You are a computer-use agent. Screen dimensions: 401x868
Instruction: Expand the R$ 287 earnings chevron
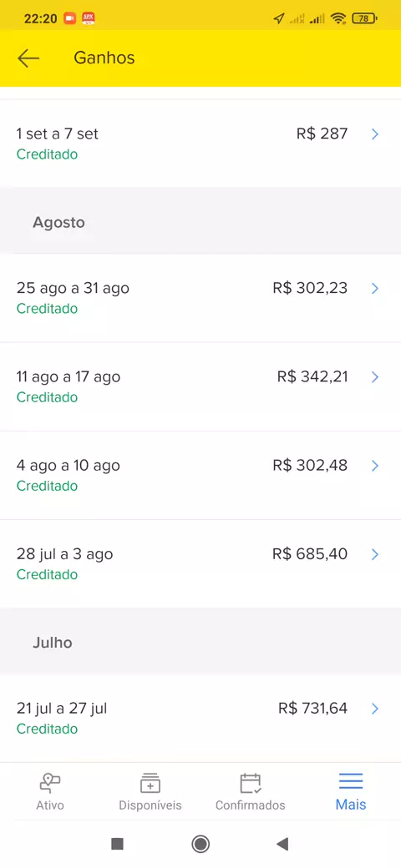(375, 134)
